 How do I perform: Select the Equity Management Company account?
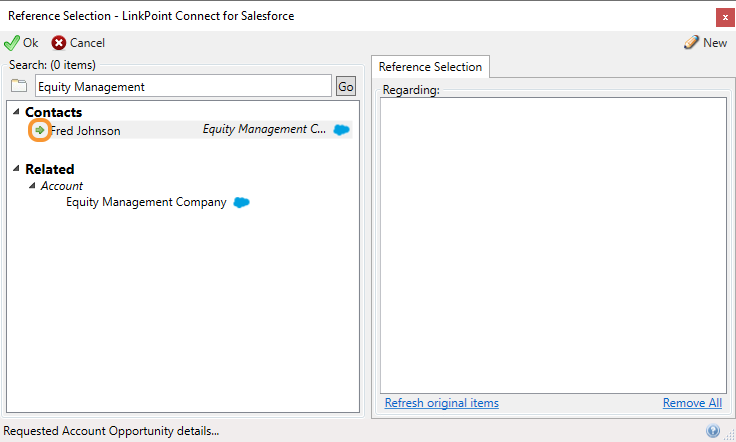pos(146,202)
